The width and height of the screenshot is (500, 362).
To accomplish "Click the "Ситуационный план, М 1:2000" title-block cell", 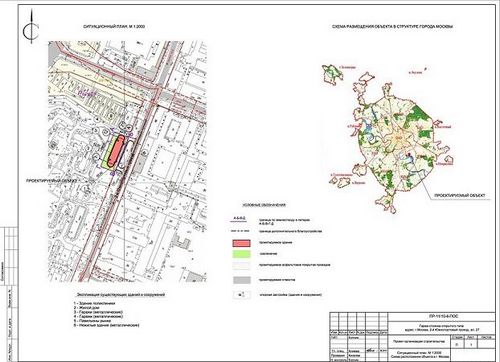I will (419, 355).
